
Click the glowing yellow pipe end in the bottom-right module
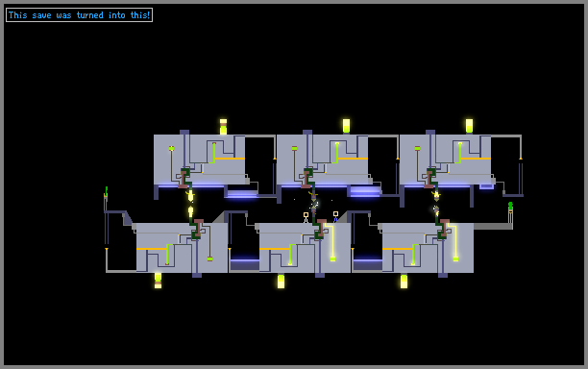pyautogui.click(x=455, y=258)
